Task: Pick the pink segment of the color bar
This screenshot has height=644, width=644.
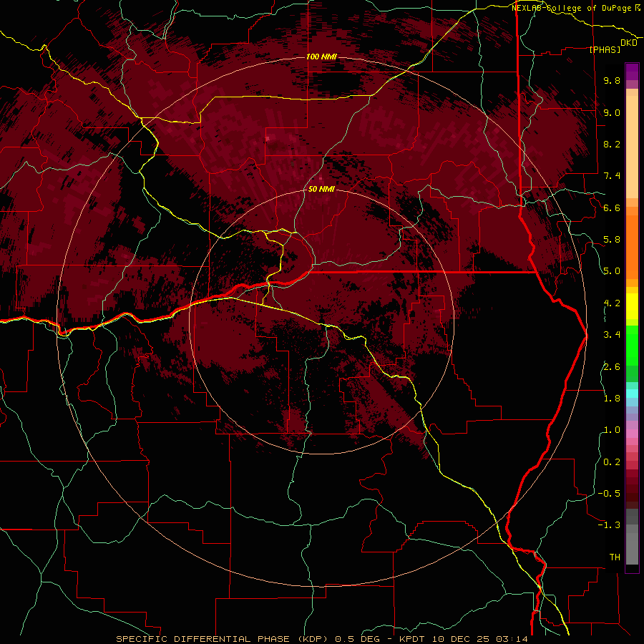Action: pos(632,434)
